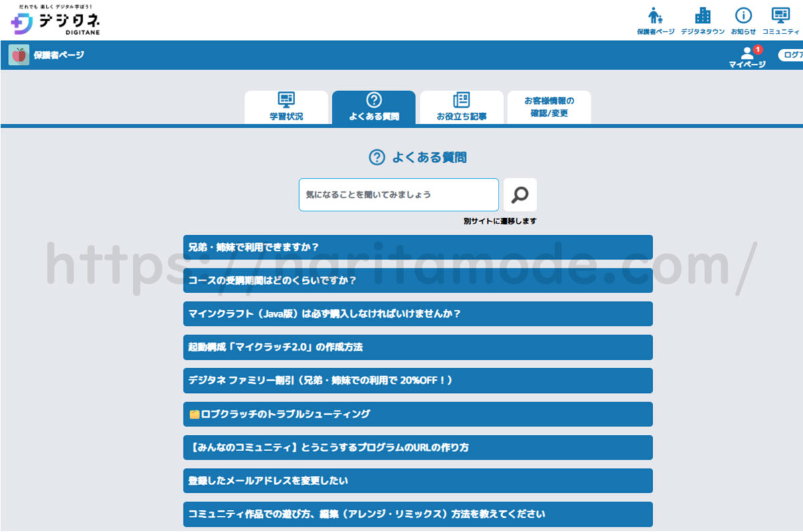
Task: Expand the マインクラフト（Java版） purchase question
Action: pyautogui.click(x=418, y=314)
